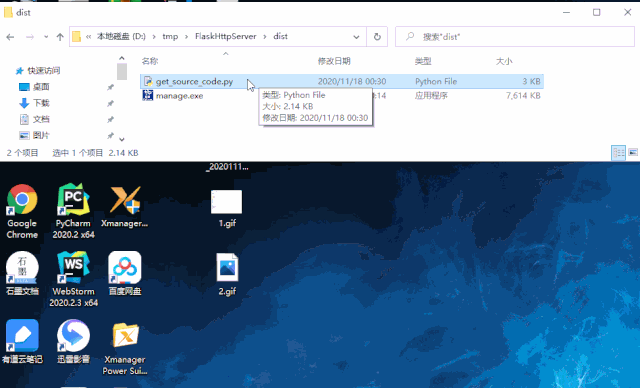Expand chevron after FlaskHttpServer breadcrumb
This screenshot has width=640, height=388.
(x=265, y=37)
